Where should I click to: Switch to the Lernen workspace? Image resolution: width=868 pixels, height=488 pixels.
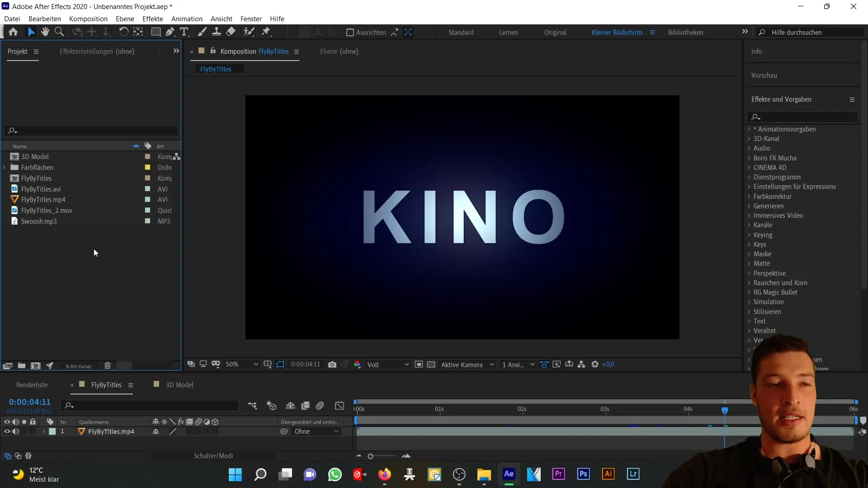point(509,33)
